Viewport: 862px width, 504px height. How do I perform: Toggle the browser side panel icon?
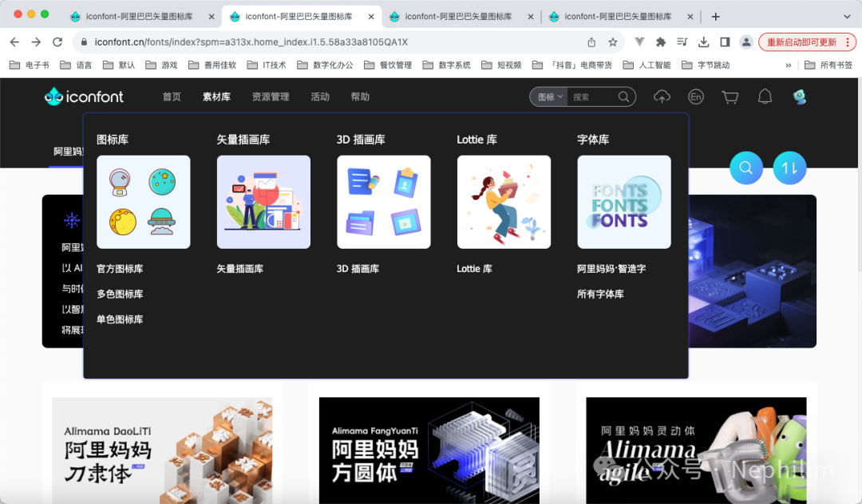[725, 41]
